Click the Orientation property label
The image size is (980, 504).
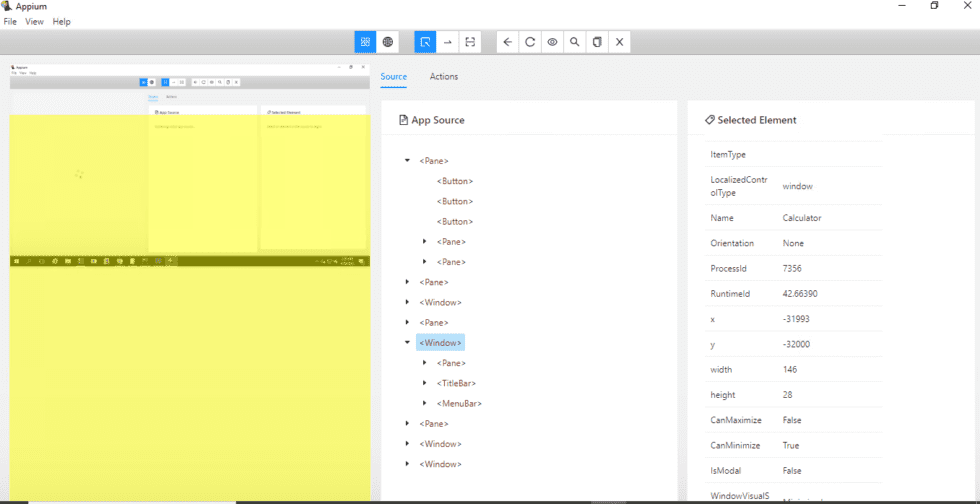[x=732, y=243]
